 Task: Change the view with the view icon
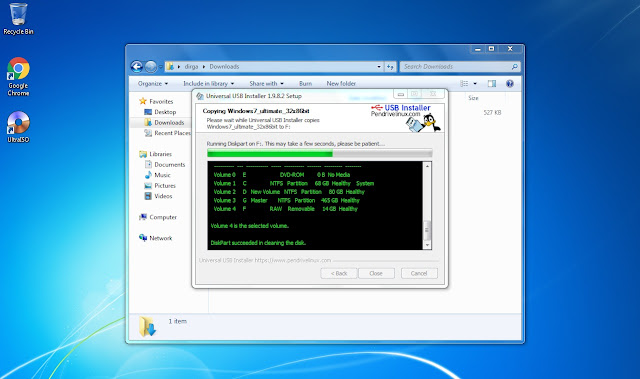pyautogui.click(x=464, y=83)
